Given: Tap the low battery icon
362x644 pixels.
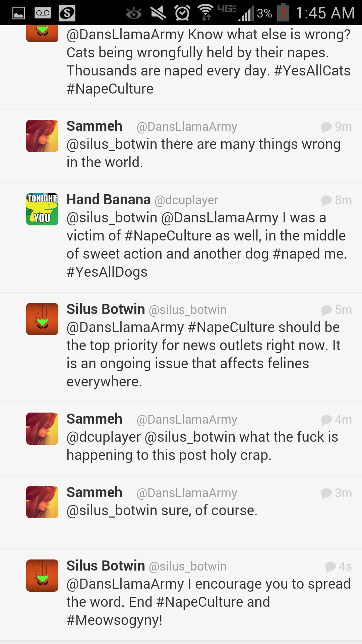Looking at the screenshot, I should (283, 13).
